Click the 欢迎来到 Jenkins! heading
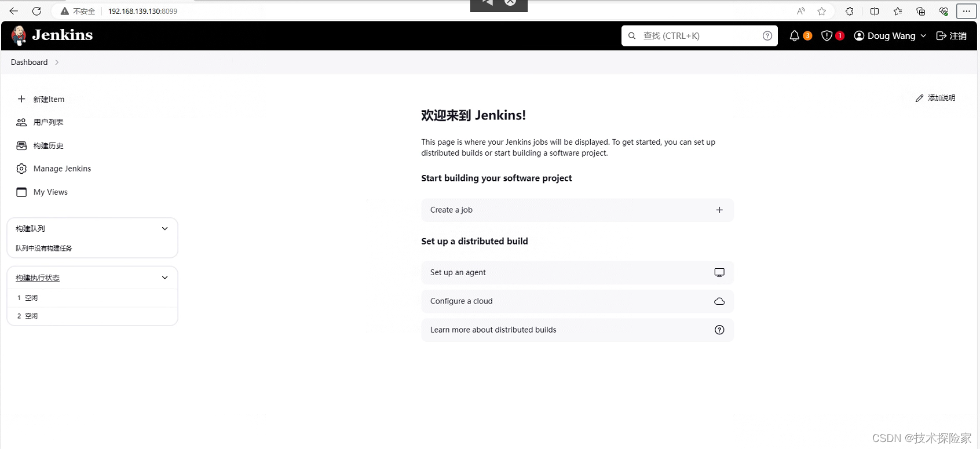The height and width of the screenshot is (449, 980). [474, 115]
